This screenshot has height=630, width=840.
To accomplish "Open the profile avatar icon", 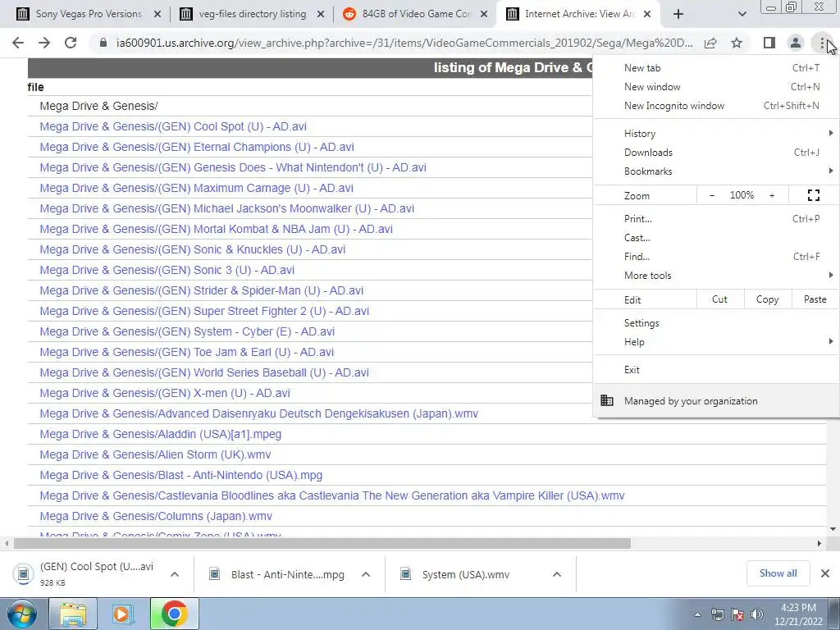I will pyautogui.click(x=796, y=43).
